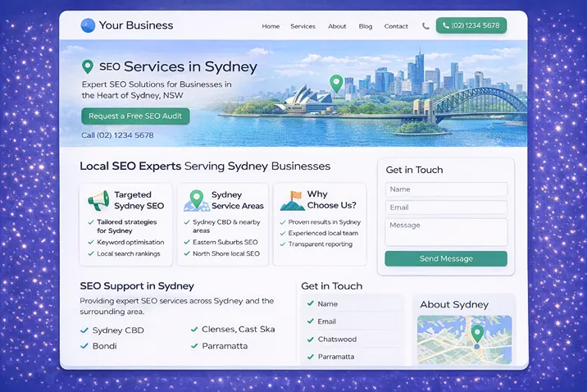
Task: Click the SEO Support in Sydney heading
Action: [x=137, y=286]
